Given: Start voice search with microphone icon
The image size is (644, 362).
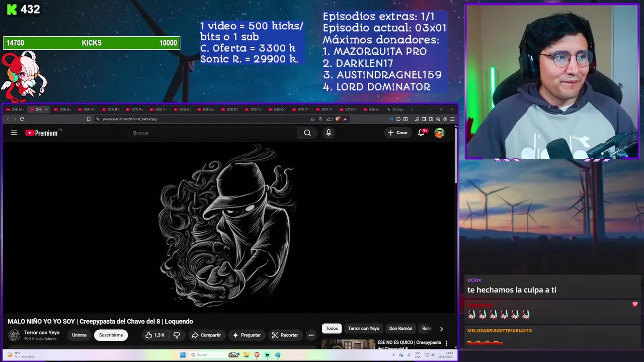Looking at the screenshot, I should click(329, 133).
